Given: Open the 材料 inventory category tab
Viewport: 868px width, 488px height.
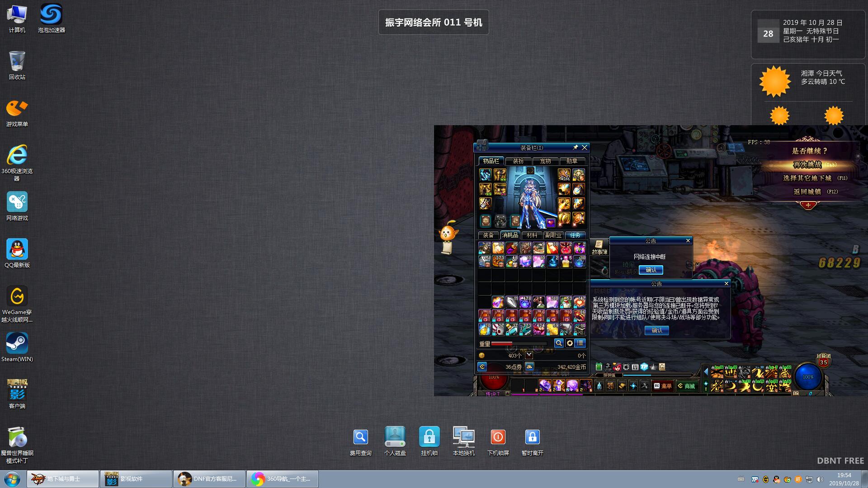Looking at the screenshot, I should 532,235.
